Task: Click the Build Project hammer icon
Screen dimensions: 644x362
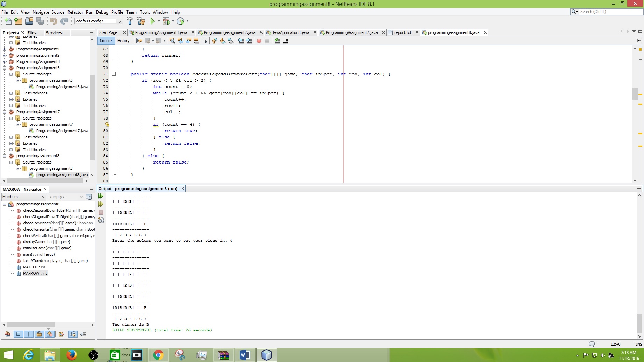Action: 130,21
